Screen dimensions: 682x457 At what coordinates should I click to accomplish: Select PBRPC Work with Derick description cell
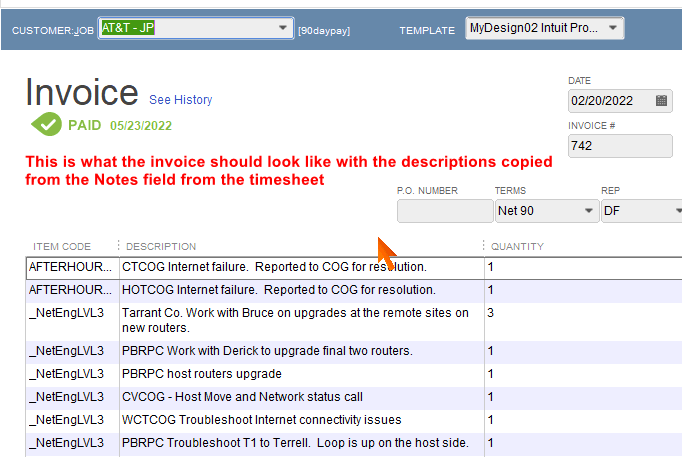(302, 351)
